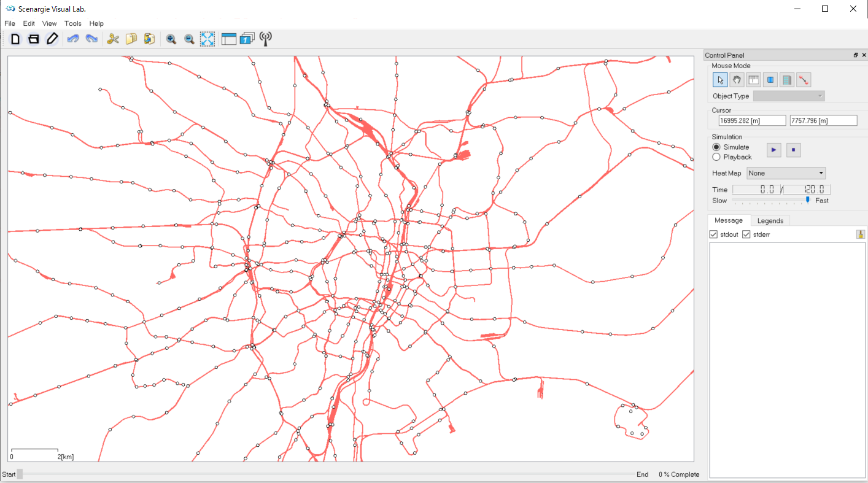Stop the simulation with the square button
Image resolution: width=868 pixels, height=483 pixels.
coord(793,150)
